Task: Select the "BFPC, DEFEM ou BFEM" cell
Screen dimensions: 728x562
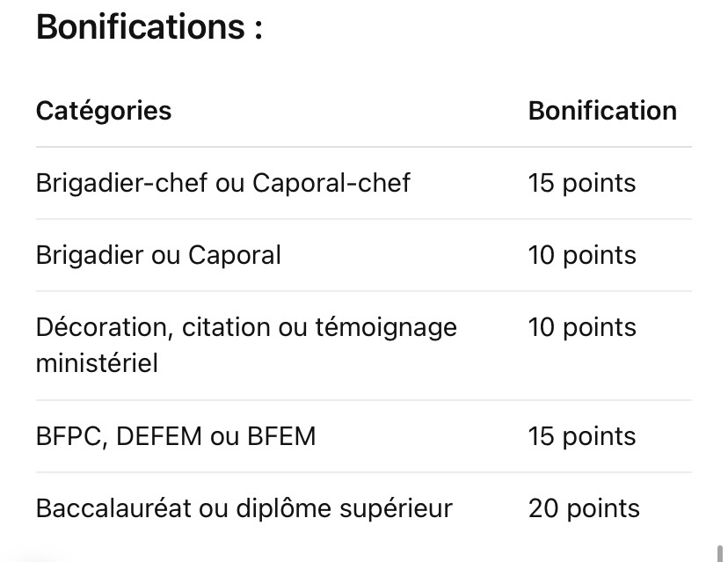Action: click(175, 436)
